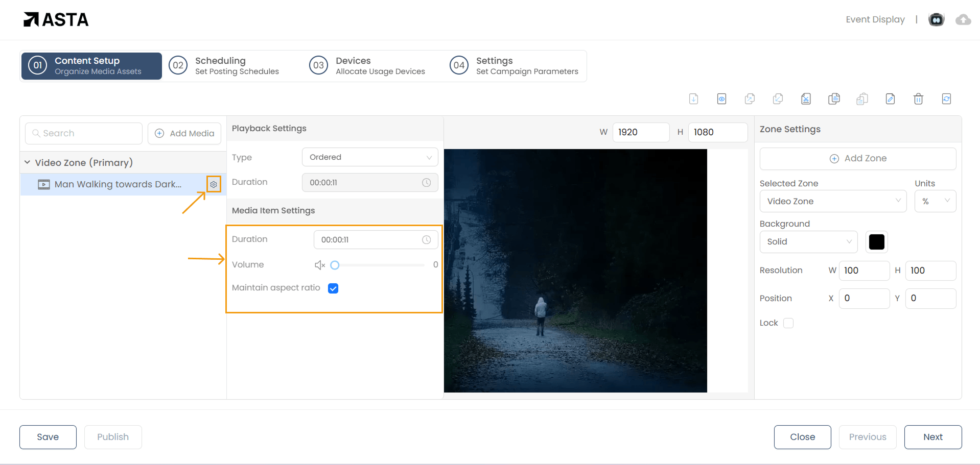Image resolution: width=980 pixels, height=465 pixels.
Task: Click the media Search input field
Action: click(84, 133)
